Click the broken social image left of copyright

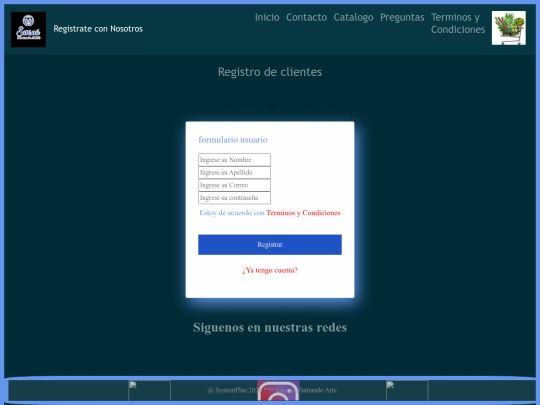tap(149, 391)
